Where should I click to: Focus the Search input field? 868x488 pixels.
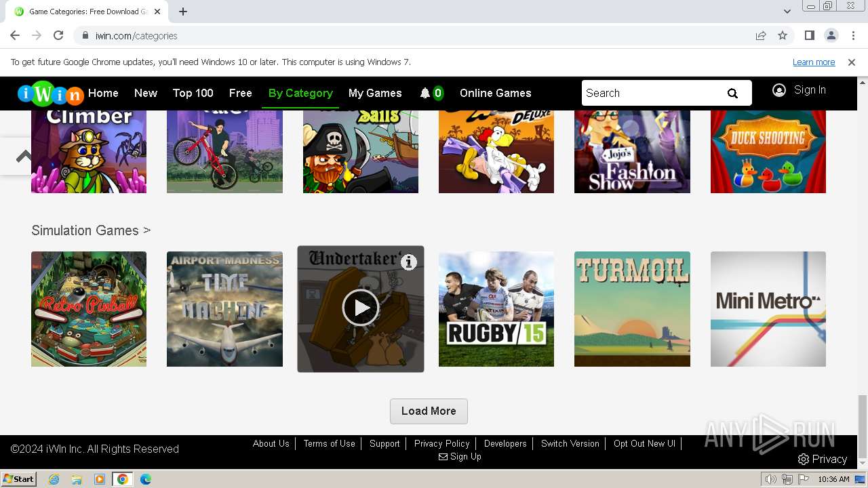tap(648, 93)
